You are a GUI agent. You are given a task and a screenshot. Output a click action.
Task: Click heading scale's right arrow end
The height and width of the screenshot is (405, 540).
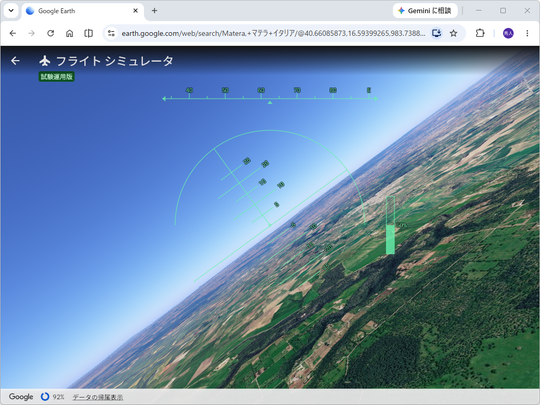point(376,98)
